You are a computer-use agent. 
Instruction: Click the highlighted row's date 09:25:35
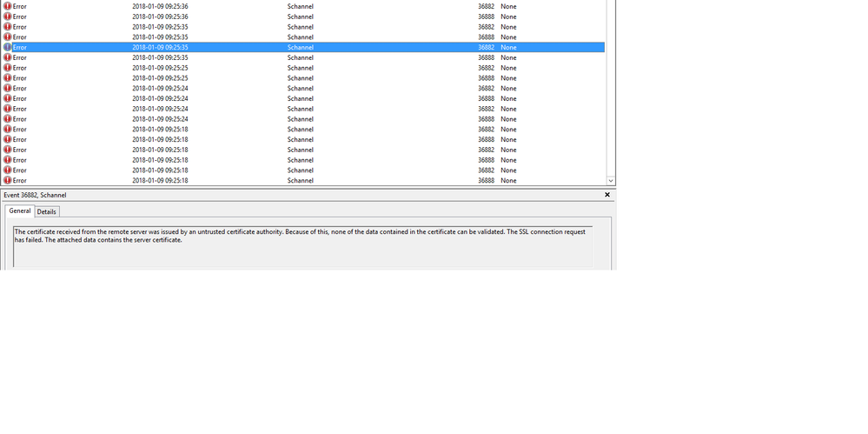tap(160, 47)
